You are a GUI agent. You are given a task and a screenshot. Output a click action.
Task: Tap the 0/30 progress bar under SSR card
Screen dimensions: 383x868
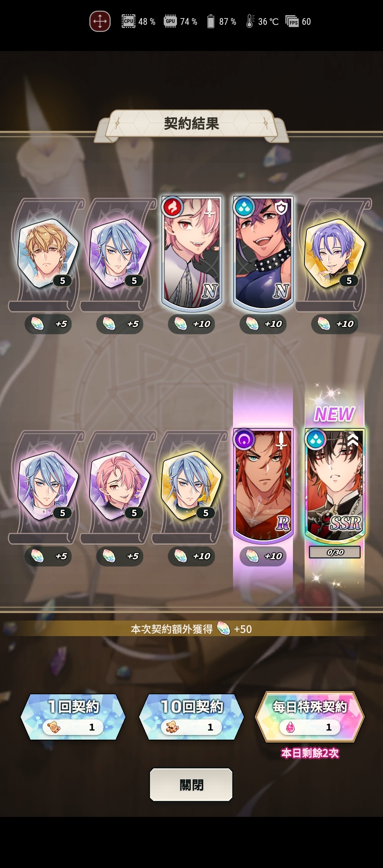(335, 552)
